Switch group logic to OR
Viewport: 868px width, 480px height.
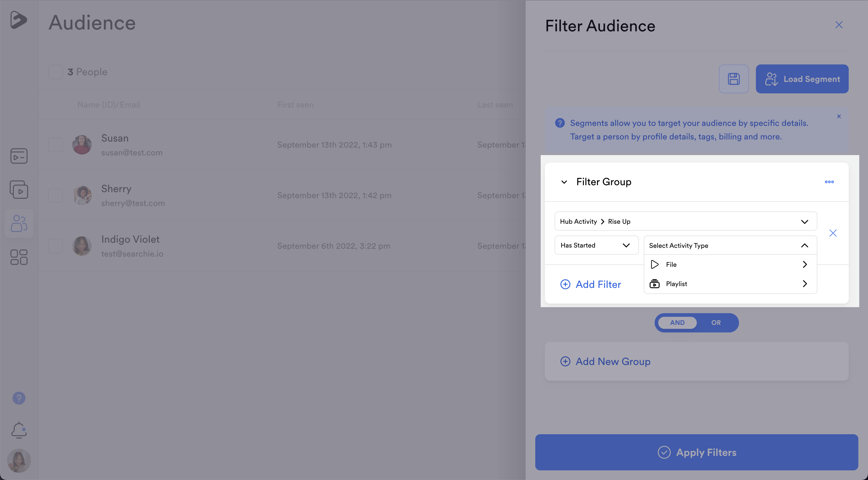tap(716, 323)
